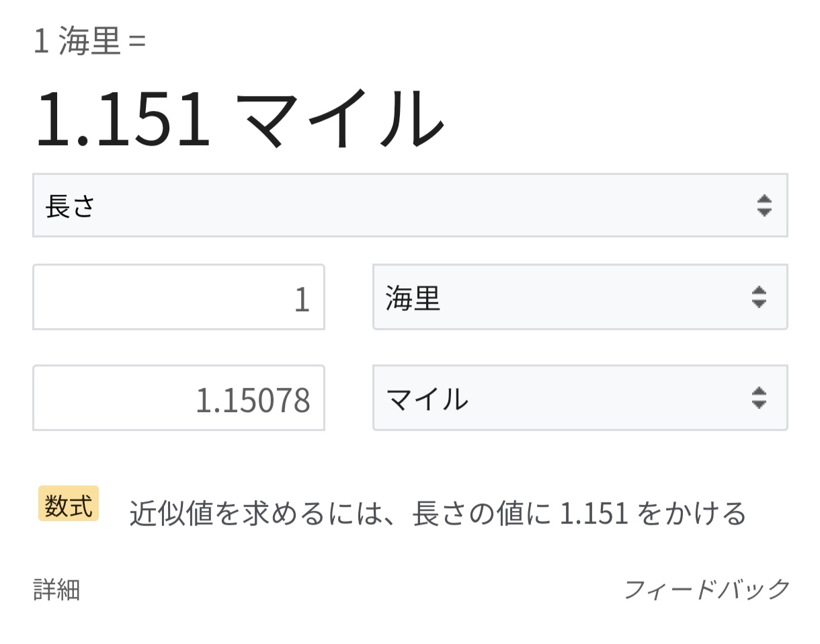Viewport: 820px width, 644px height.
Task: Click the arrows icon beside マイル
Action: coord(759,398)
